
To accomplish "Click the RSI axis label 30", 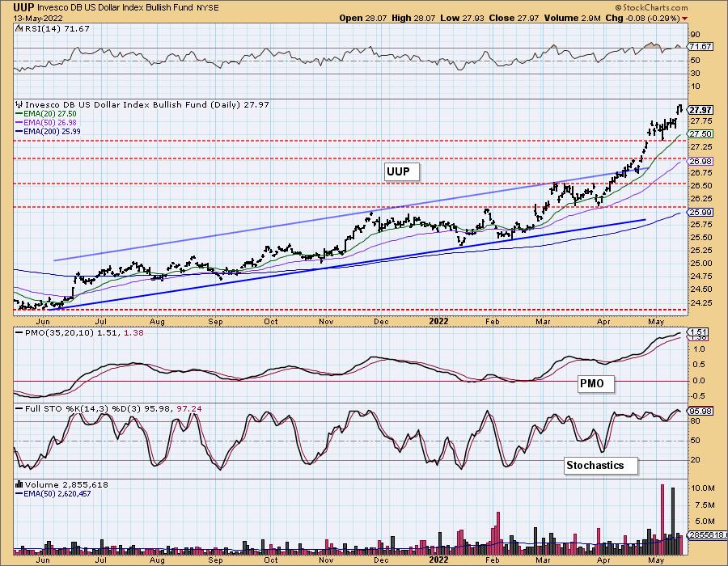I will pos(696,74).
